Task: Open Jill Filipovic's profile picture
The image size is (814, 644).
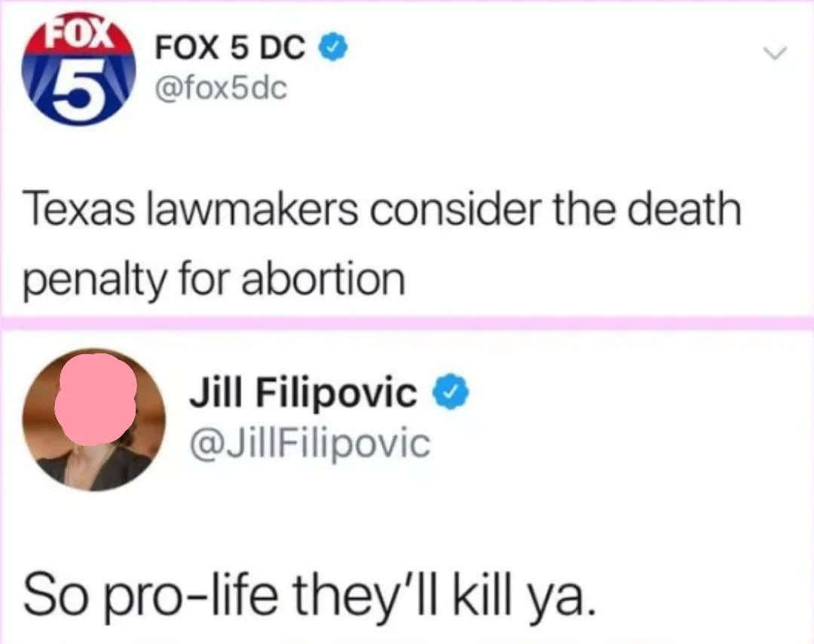Action: [x=94, y=420]
